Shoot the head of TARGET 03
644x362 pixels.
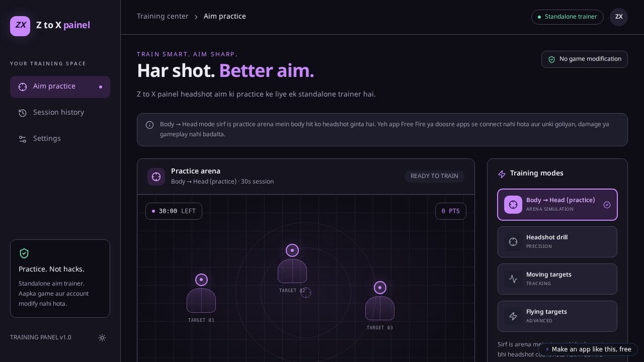click(380, 288)
